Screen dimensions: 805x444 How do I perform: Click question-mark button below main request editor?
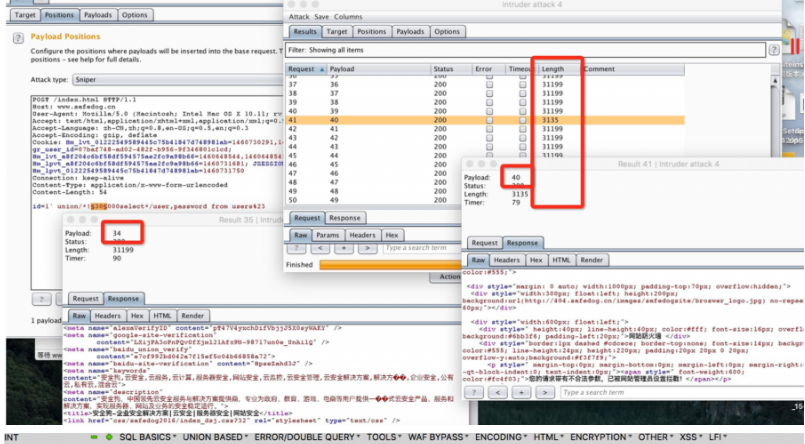click(42, 299)
